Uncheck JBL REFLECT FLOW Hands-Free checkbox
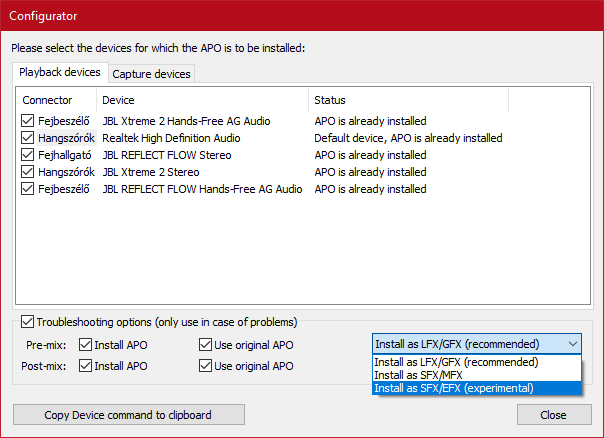This screenshot has height=438, width=604. (x=28, y=189)
